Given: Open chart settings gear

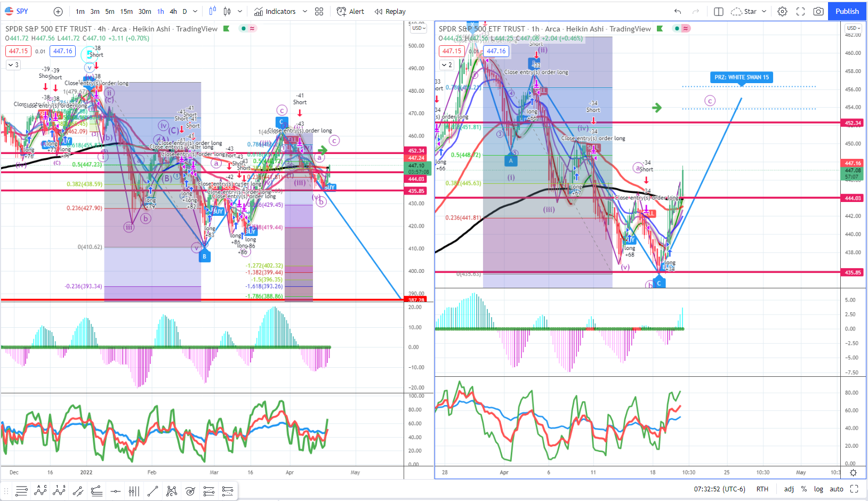Looking at the screenshot, I should click(782, 12).
